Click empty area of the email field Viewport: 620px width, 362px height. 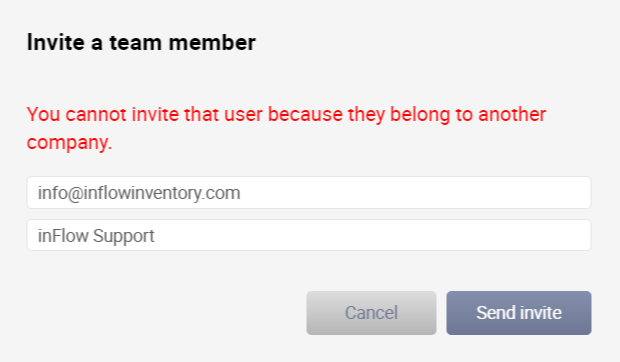415,192
